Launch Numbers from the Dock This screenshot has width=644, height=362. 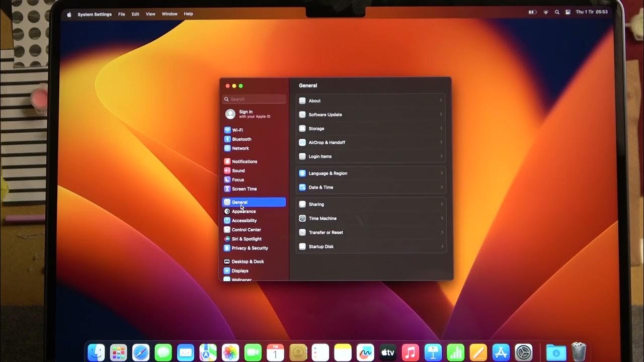click(x=455, y=352)
